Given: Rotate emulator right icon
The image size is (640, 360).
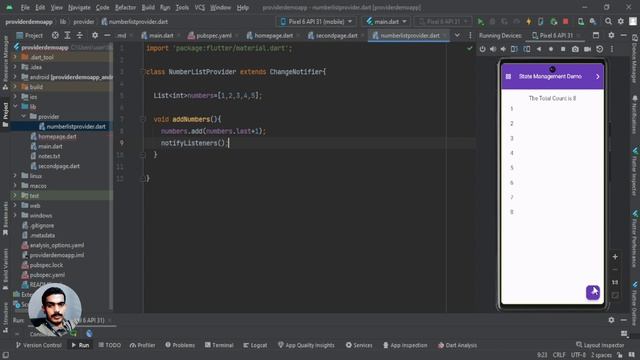Looking at the screenshot, I should pyautogui.click(x=527, y=49).
